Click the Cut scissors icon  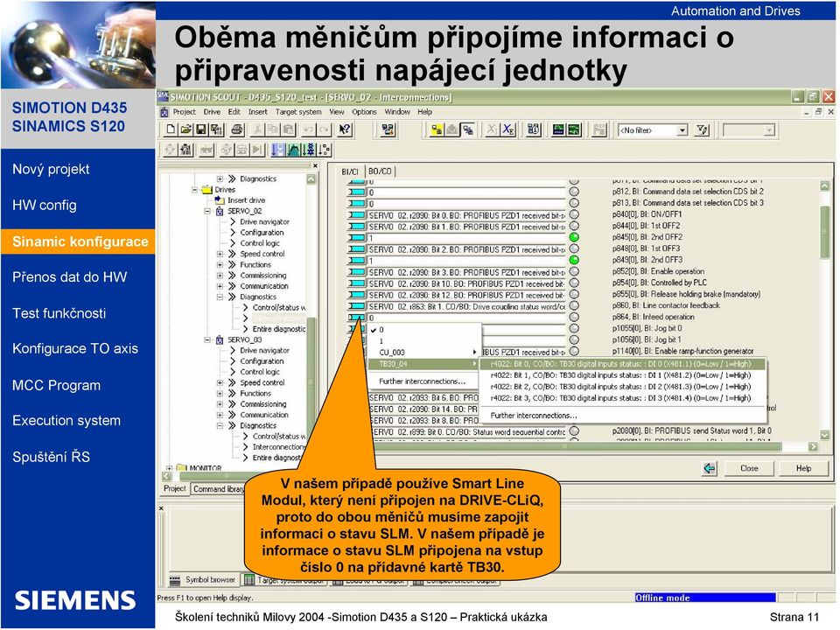(x=257, y=129)
